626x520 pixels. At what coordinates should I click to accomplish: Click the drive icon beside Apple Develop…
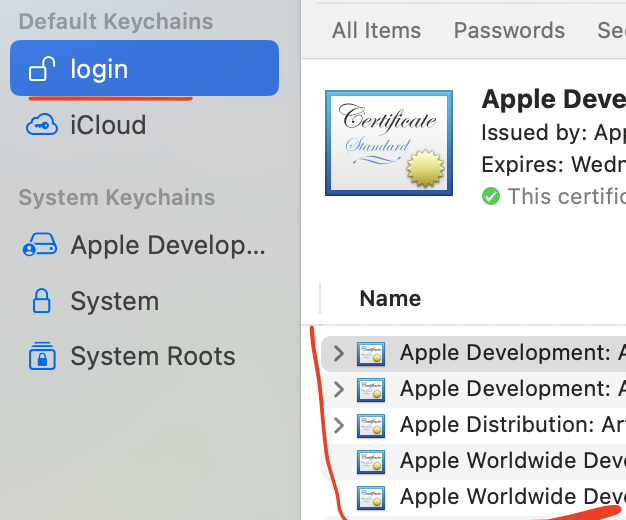point(40,245)
